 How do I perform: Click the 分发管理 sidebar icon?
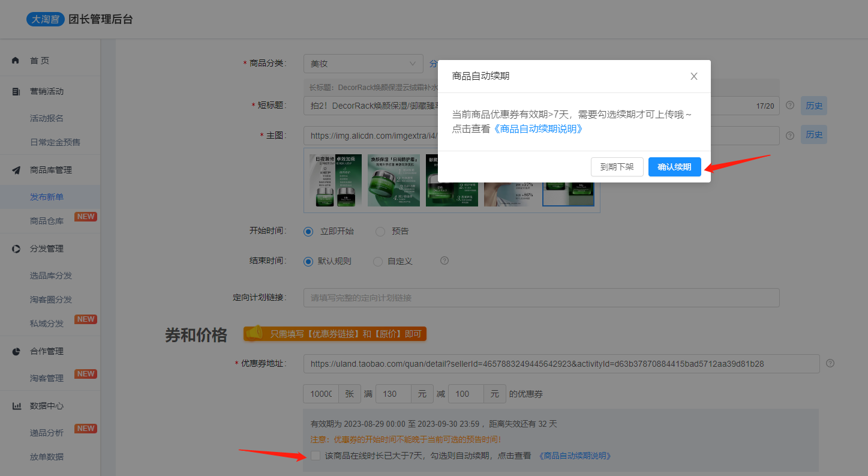(16, 249)
